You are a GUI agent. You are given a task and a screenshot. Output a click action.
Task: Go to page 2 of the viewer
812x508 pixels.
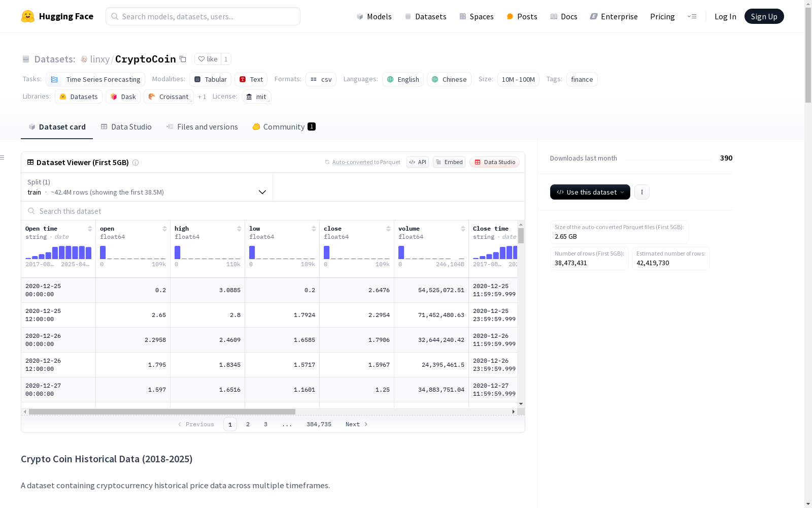coord(248,424)
